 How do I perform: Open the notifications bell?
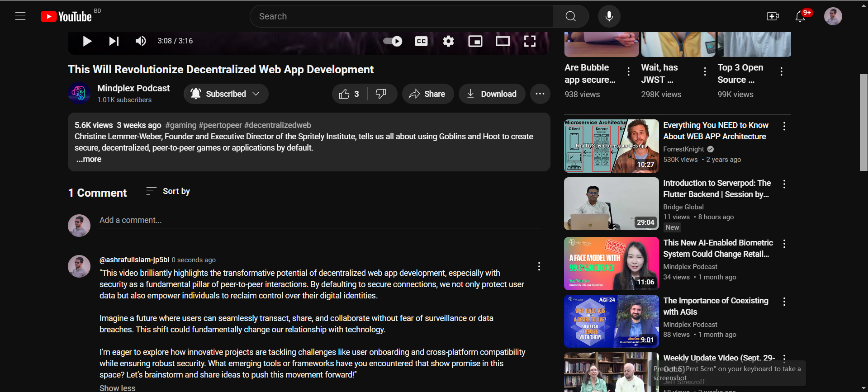pos(800,16)
